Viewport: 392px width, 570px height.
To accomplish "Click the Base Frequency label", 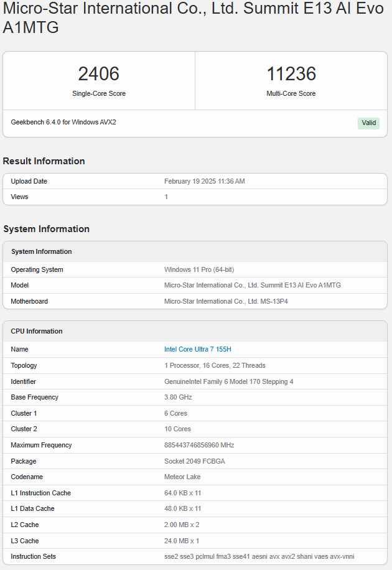I will click(x=34, y=398).
